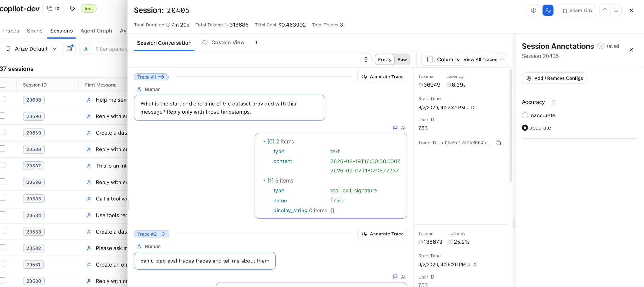Collapse the [1] 3 items node
Image resolution: width=644 pixels, height=287 pixels.
(x=264, y=181)
